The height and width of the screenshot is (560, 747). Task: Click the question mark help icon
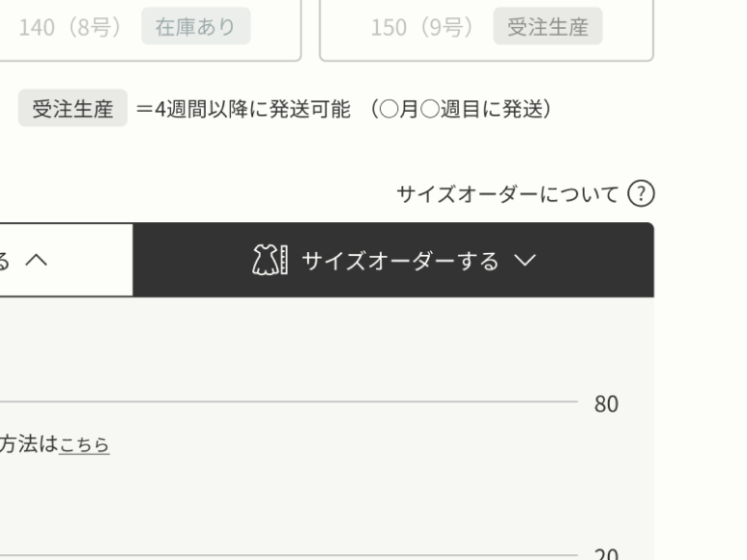(640, 194)
